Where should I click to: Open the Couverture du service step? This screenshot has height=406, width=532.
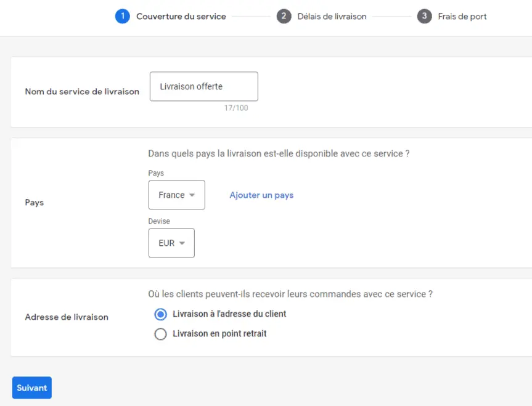pos(181,16)
